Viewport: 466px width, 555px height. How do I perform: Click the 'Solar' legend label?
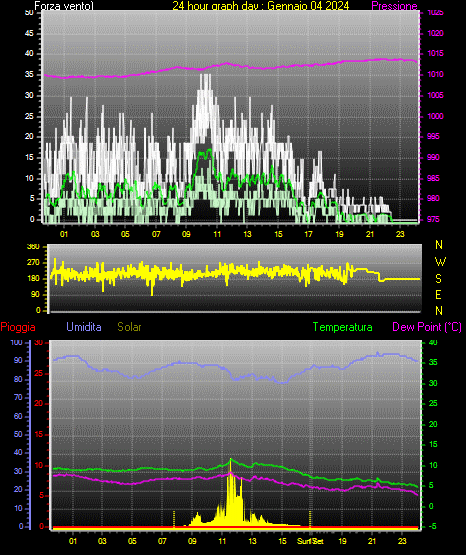coord(129,327)
